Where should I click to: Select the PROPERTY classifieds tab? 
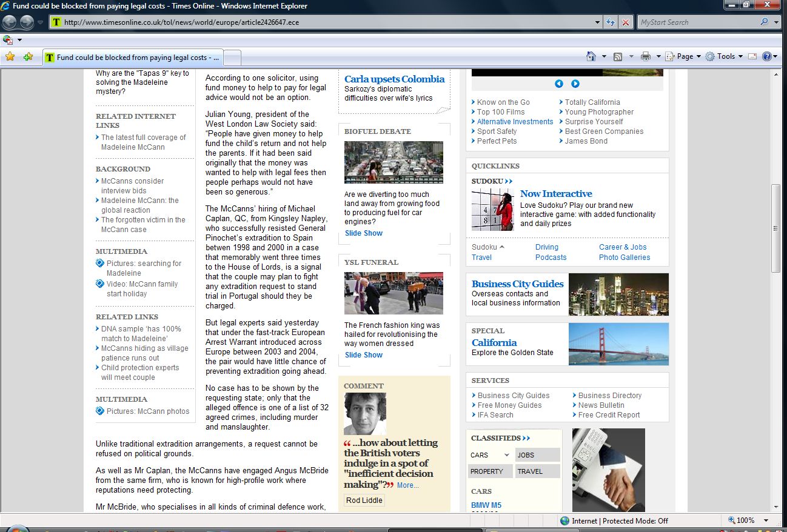click(490, 471)
